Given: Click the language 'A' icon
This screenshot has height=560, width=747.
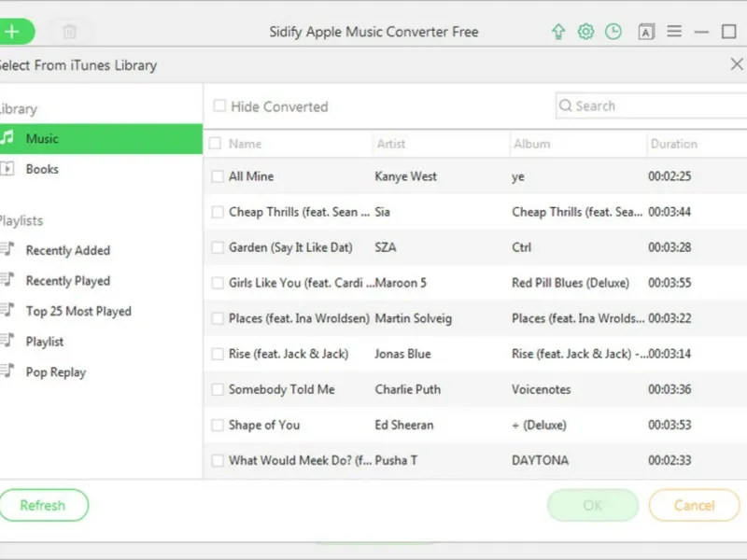Looking at the screenshot, I should pos(646,32).
